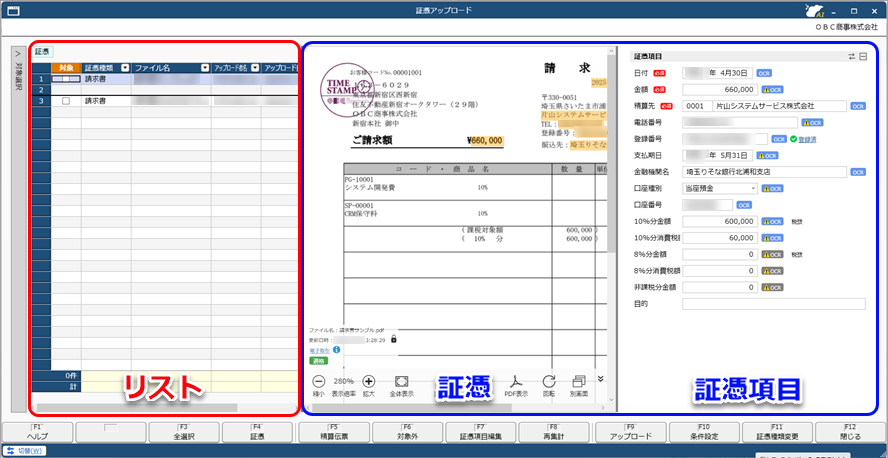Image resolution: width=888 pixels, height=458 pixels.
Task: Click the AI assistant icon in title bar
Action: [814, 10]
